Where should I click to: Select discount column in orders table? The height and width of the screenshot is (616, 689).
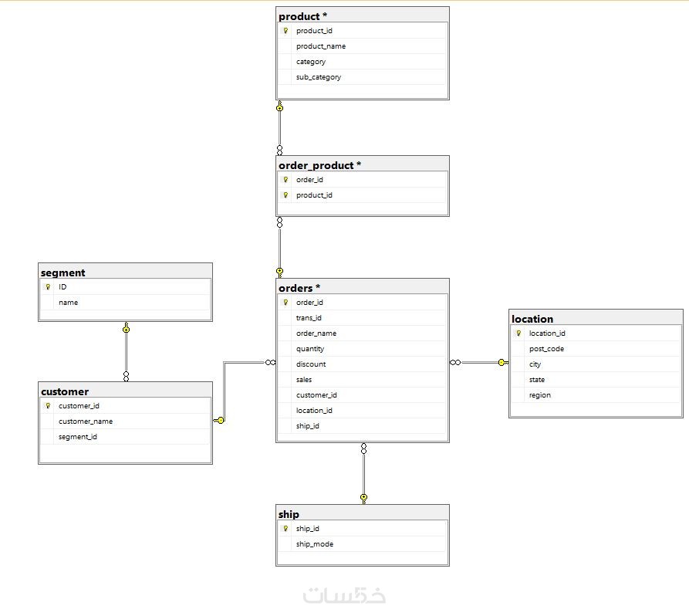pyautogui.click(x=363, y=364)
